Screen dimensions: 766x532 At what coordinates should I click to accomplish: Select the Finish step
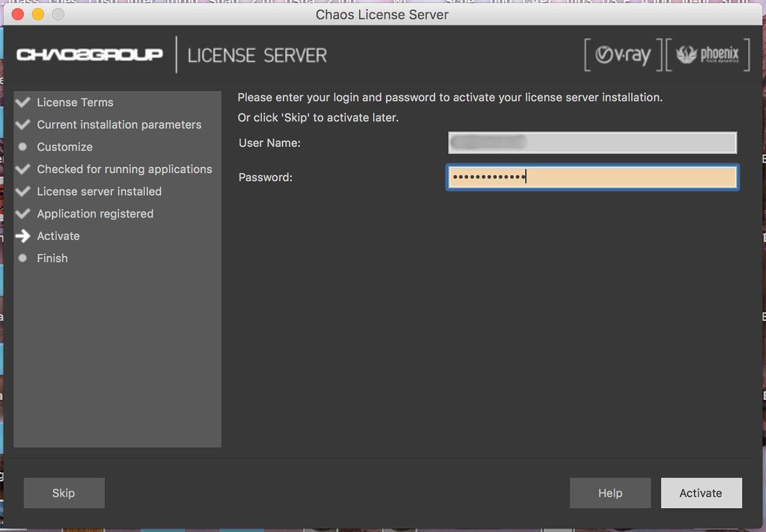coord(53,258)
